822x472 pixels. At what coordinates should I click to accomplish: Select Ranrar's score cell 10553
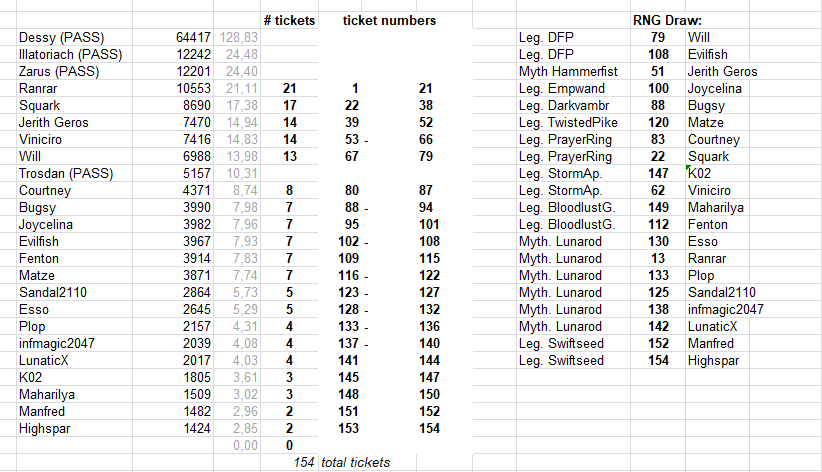pos(173,88)
